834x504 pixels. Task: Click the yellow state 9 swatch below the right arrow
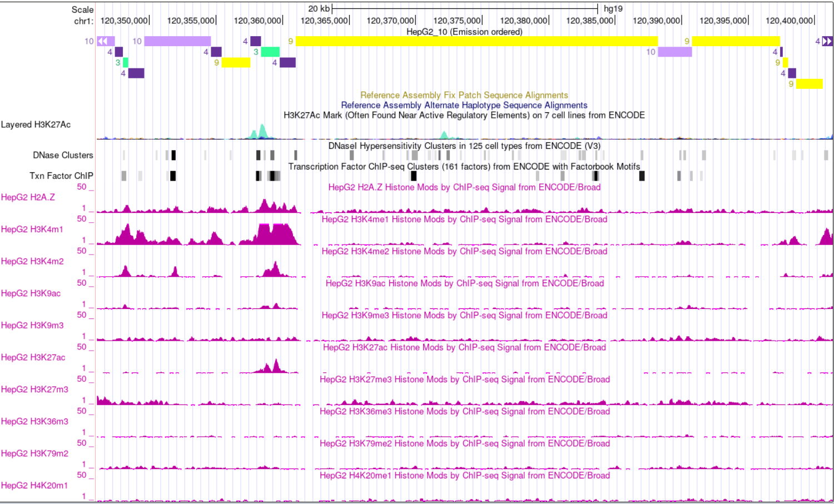click(x=809, y=84)
